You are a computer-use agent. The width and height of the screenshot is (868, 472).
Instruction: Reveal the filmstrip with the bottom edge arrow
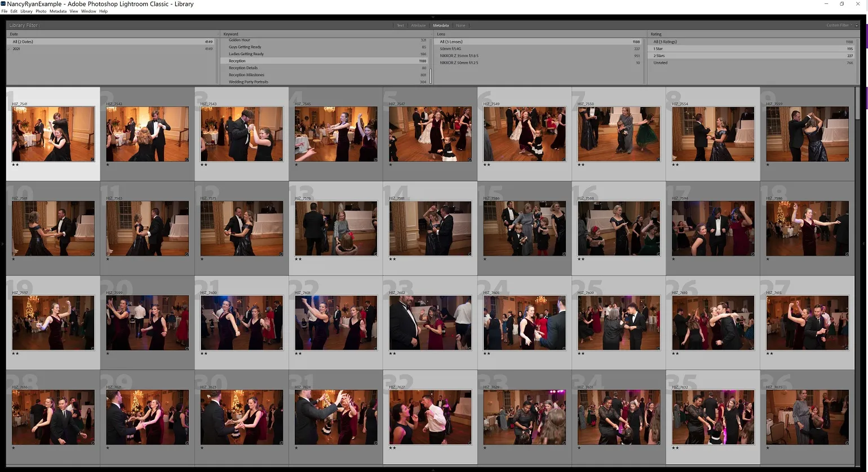433,469
